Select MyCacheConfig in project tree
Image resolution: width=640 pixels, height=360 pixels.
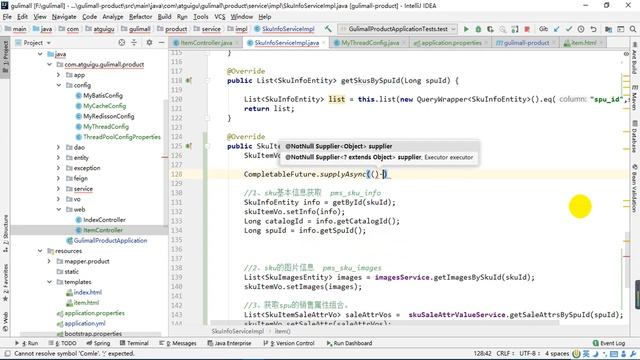(104, 106)
